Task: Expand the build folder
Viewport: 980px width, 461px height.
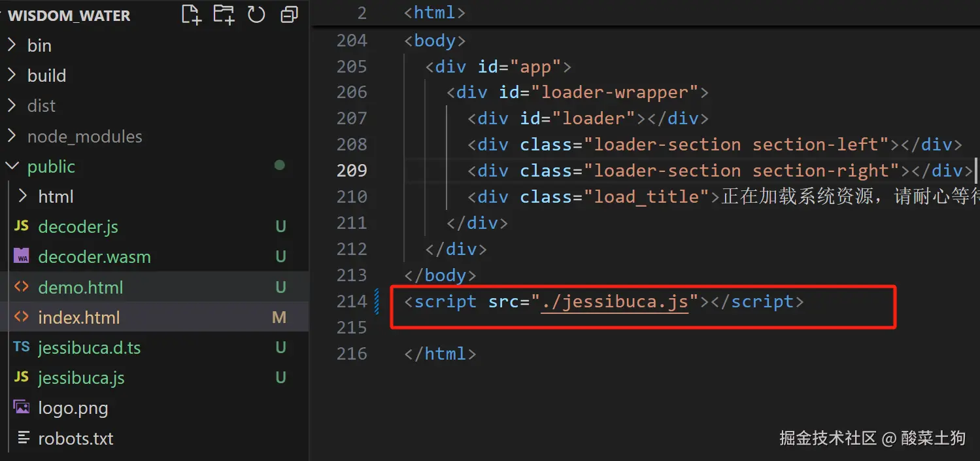Action: coord(46,75)
